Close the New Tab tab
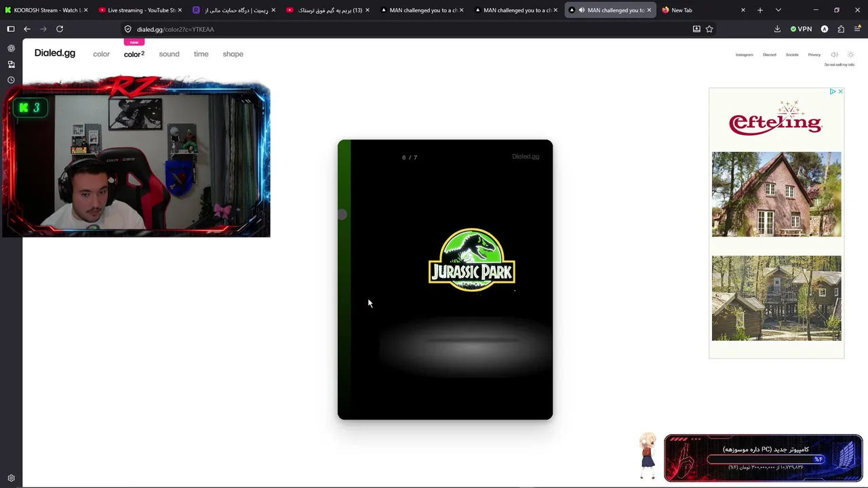 (x=743, y=10)
